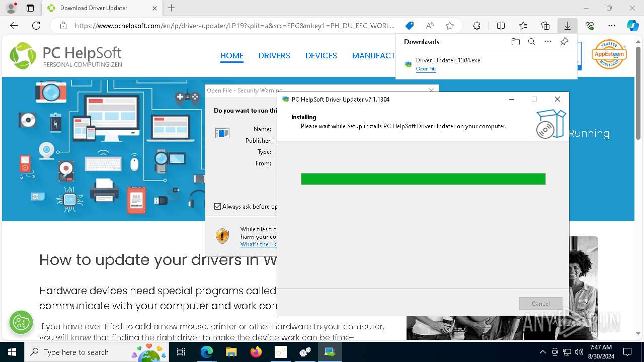
Task: Close the Download Driver Updater tab
Action: 154,8
